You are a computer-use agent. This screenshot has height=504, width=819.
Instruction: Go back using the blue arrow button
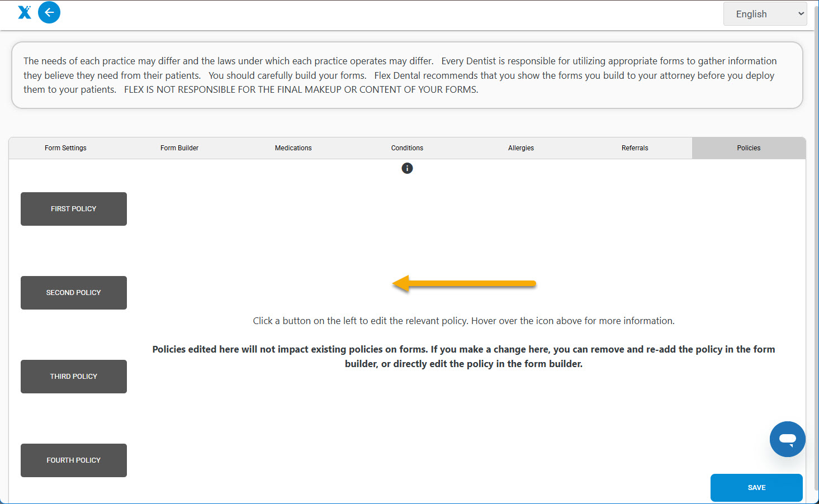pos(49,12)
